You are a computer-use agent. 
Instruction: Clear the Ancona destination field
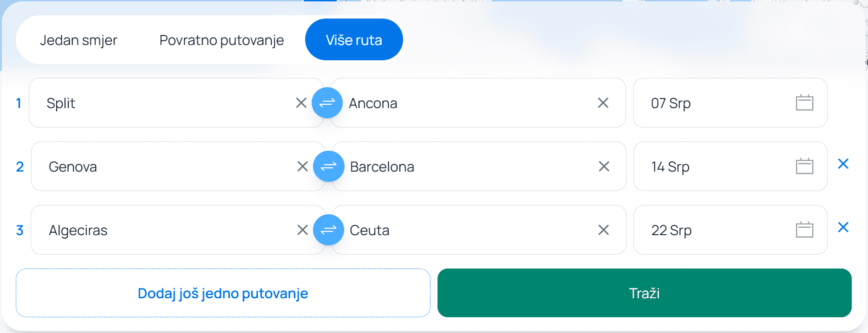(x=603, y=103)
